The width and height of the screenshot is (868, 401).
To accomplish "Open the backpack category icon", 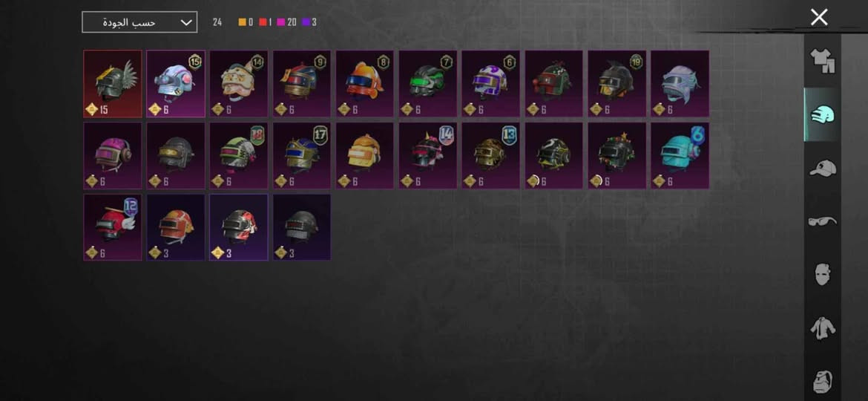I will 823,382.
